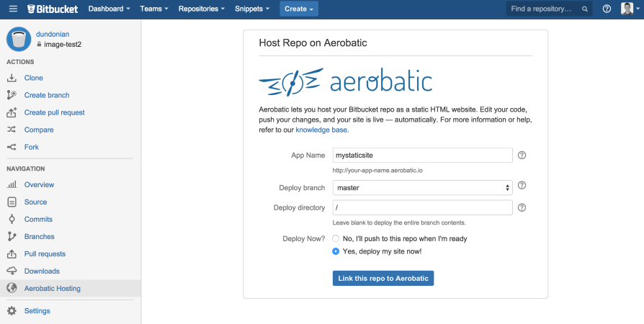Open Pull requests in navigation
Viewport: 644px width, 324px height.
coord(45,253)
